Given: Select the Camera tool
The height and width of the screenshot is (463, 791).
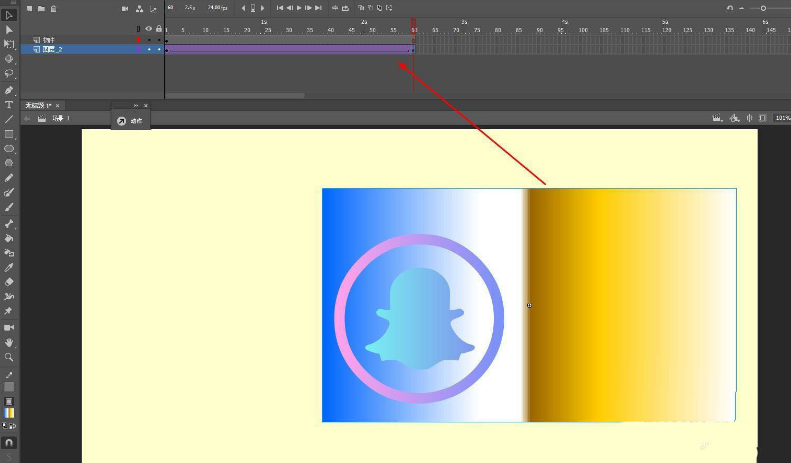Looking at the screenshot, I should point(9,328).
